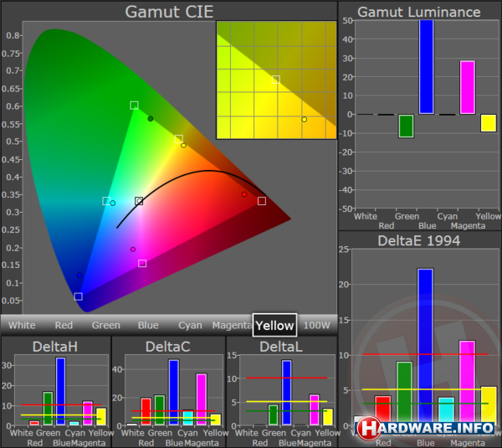
Task: Click the zoomed yellow inset view
Action: pos(276,80)
